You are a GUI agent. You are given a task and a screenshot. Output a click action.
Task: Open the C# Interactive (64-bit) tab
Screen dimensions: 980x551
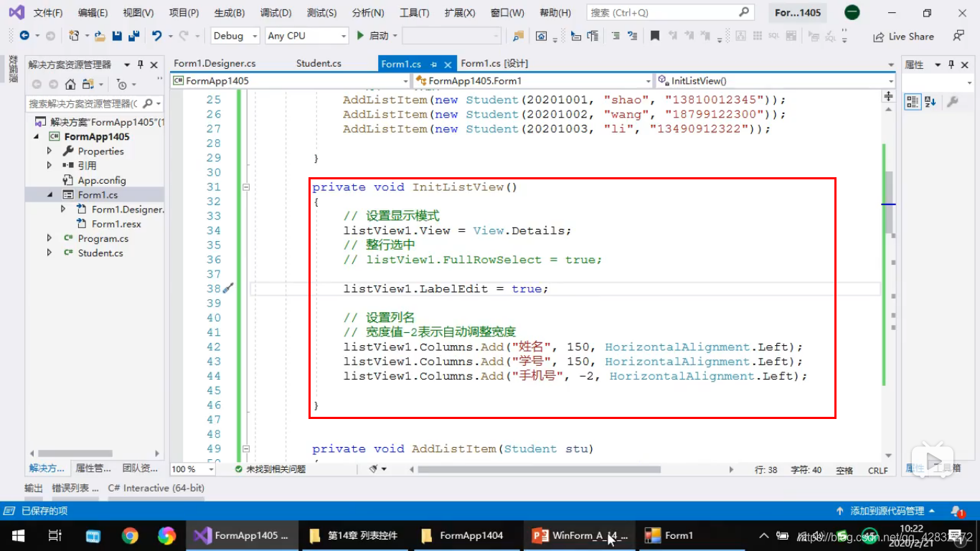coord(156,488)
